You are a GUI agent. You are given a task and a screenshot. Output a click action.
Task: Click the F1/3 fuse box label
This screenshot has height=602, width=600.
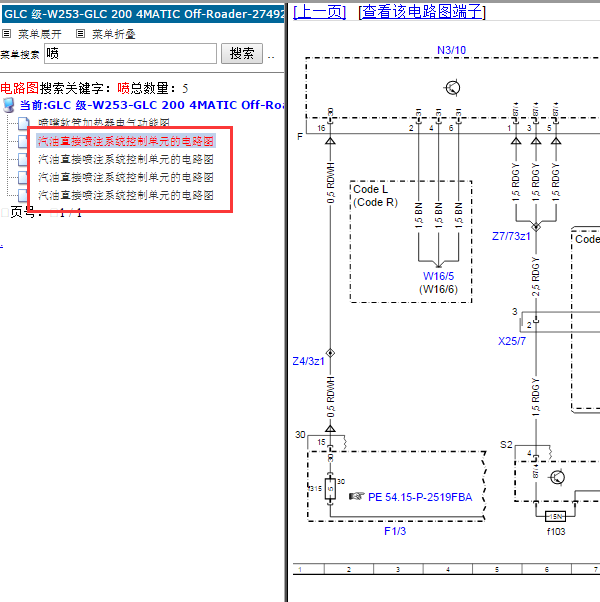tap(395, 531)
